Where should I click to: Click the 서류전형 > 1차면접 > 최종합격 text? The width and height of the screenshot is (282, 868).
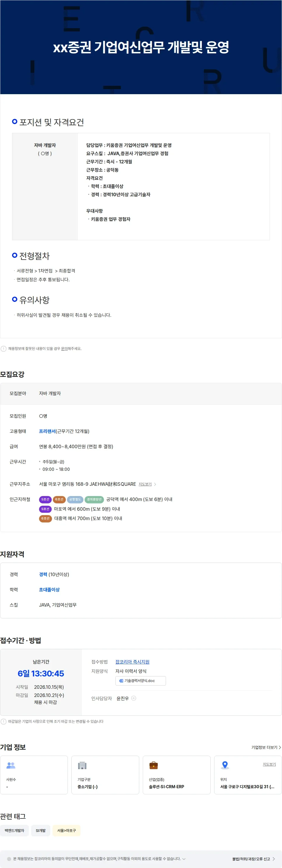click(46, 271)
